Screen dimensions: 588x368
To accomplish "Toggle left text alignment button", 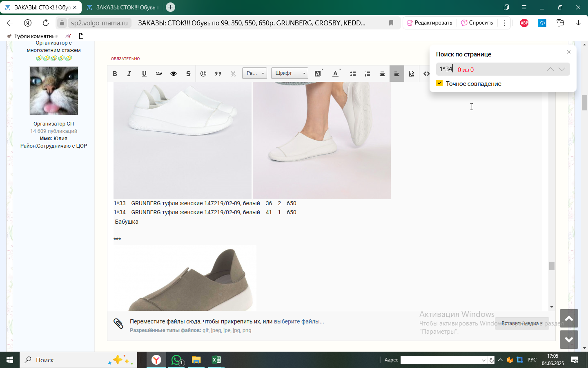I will (396, 74).
